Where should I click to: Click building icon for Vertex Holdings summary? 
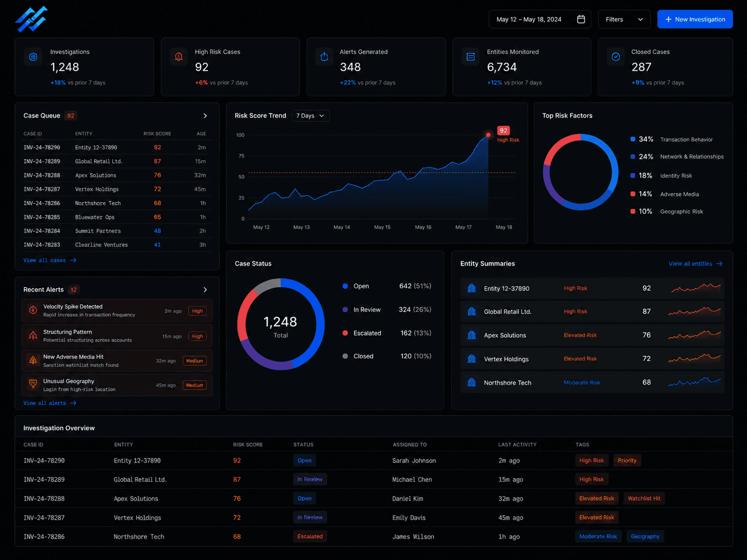coord(472,359)
